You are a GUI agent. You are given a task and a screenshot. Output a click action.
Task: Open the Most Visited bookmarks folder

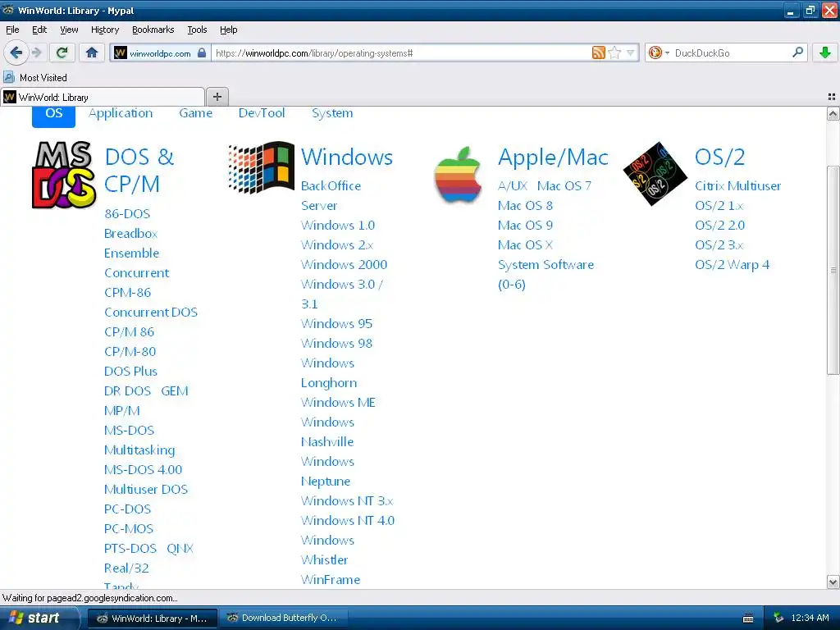35,78
